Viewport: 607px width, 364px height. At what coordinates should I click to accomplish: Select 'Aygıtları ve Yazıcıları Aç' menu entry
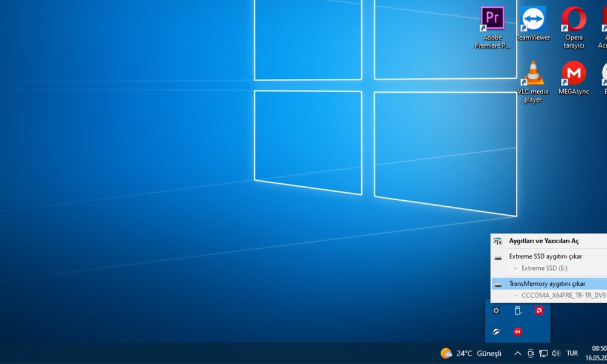[x=543, y=241]
